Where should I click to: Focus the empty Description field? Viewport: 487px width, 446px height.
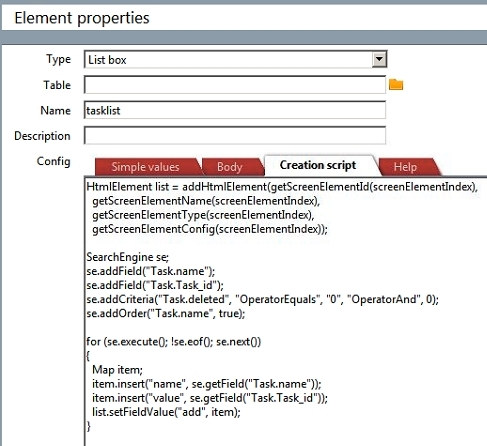[x=235, y=136]
